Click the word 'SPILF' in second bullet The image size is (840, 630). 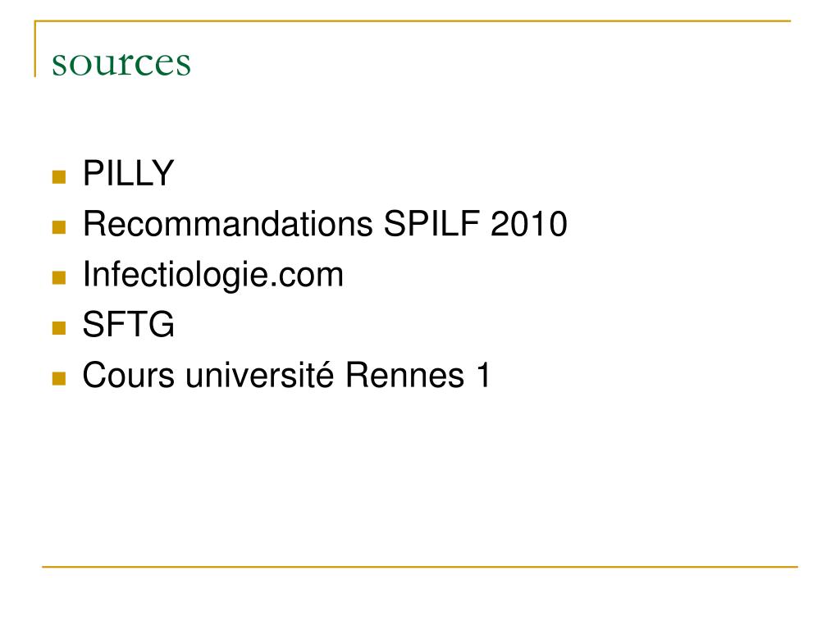pyautogui.click(x=431, y=223)
